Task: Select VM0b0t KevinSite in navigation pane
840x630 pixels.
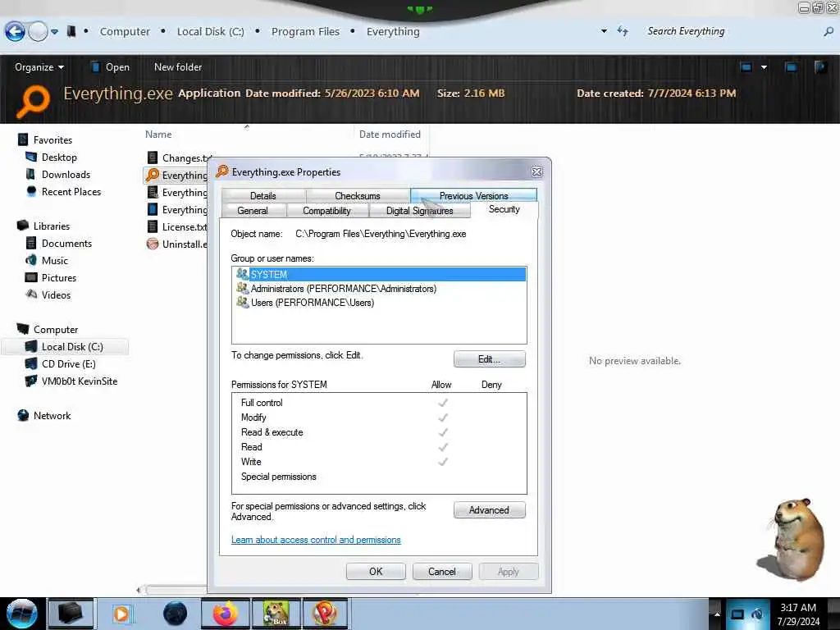Action: [80, 381]
